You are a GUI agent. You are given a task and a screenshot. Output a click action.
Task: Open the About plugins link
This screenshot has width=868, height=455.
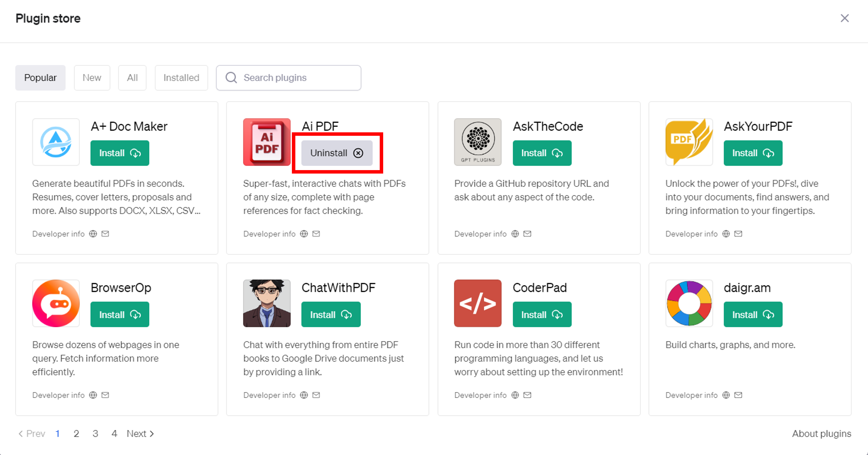pos(822,434)
